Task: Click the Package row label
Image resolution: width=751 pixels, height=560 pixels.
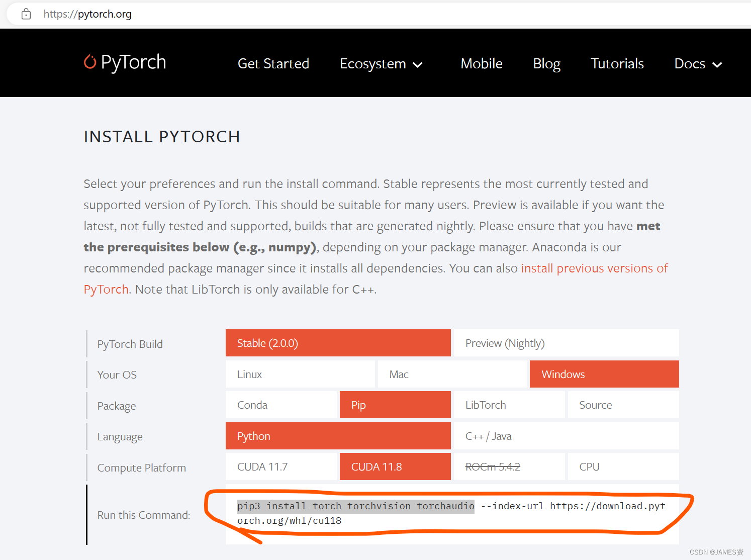Action: 117,406
